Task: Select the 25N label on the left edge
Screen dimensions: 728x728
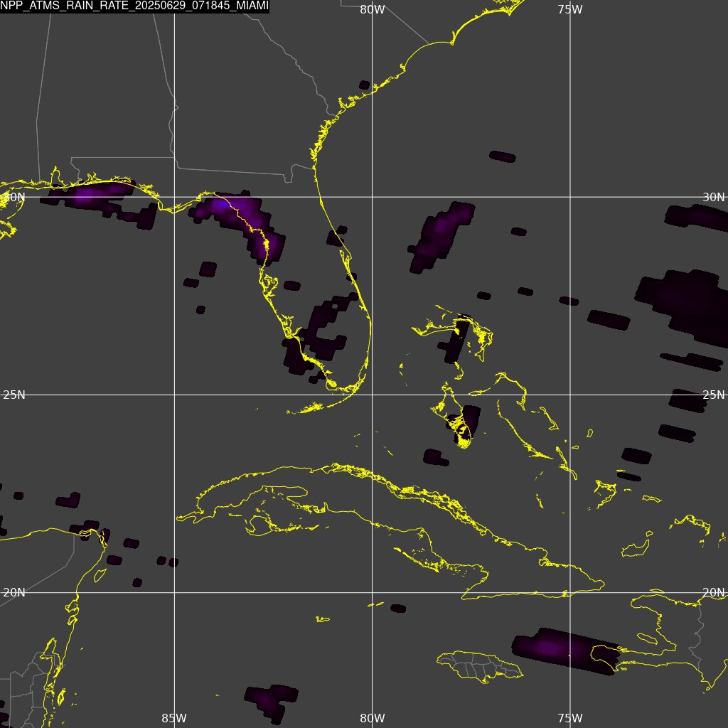Action: [14, 395]
